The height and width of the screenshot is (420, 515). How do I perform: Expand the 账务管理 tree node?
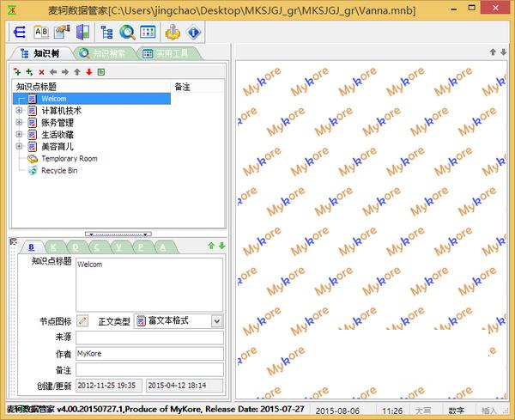coord(19,123)
